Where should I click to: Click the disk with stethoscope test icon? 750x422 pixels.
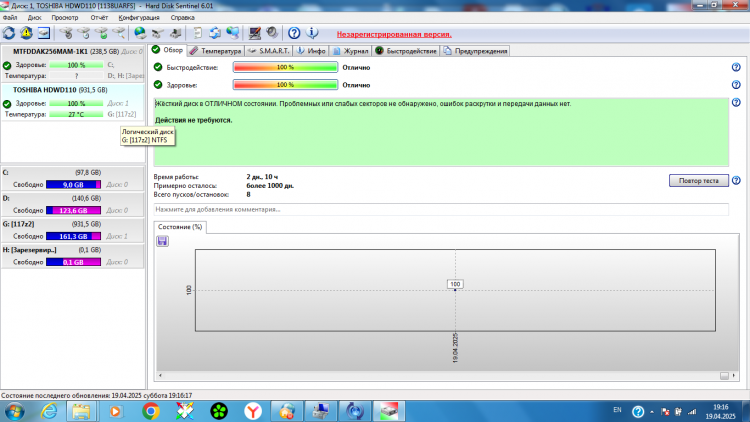(66, 33)
